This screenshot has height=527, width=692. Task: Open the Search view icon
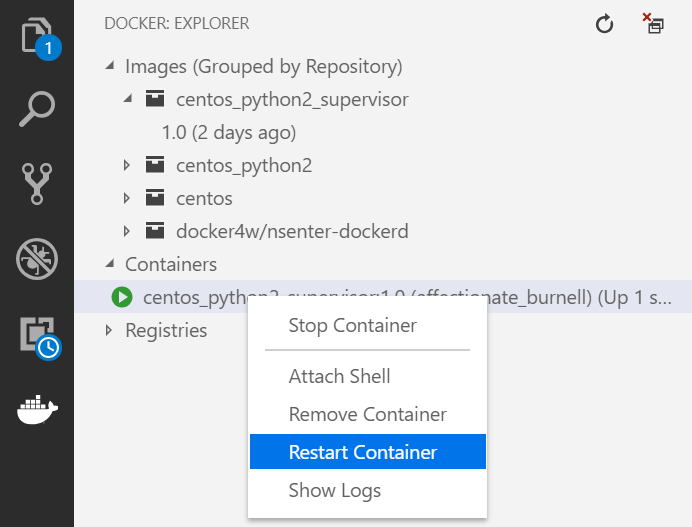(37, 109)
